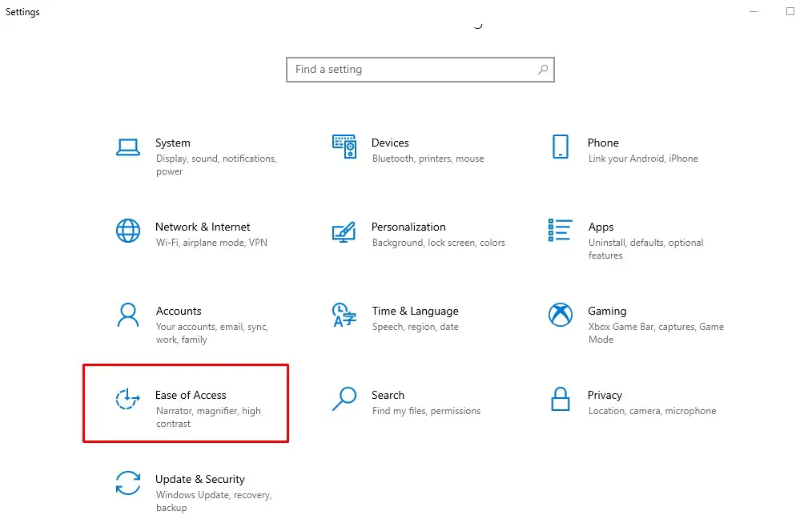Maximize the Settings window
This screenshot has width=812, height=527.
click(x=790, y=11)
